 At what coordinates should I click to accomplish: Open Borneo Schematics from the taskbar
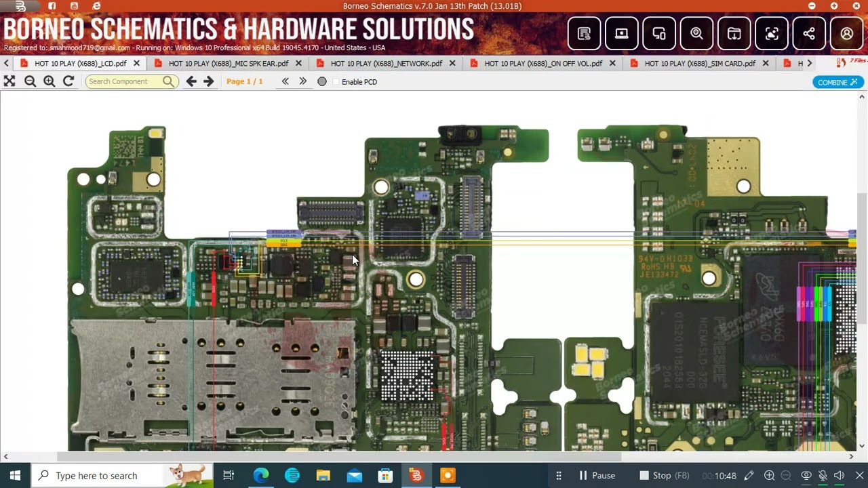coord(416,476)
